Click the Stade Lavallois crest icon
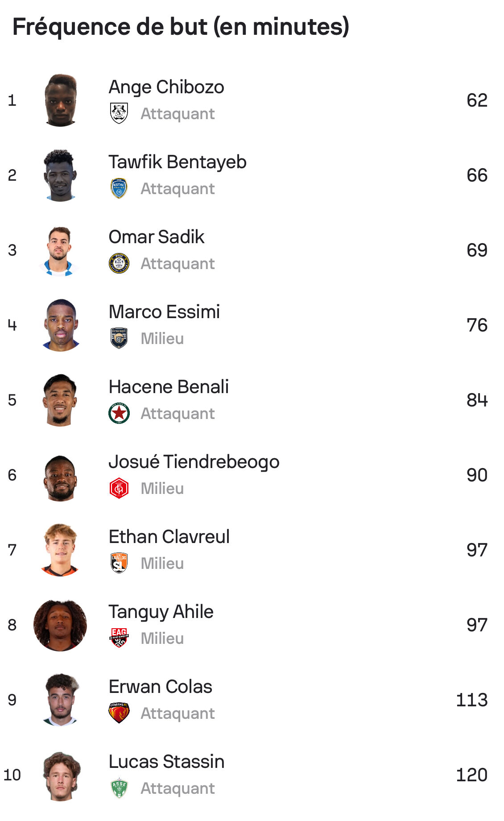Viewport: 504px width, 821px height. pyautogui.click(x=119, y=563)
